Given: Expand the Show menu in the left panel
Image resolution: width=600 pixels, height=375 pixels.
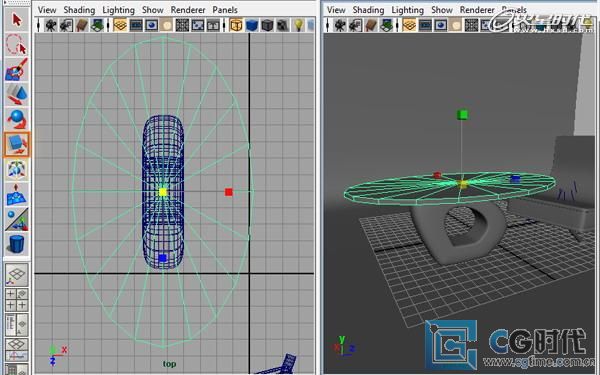Looking at the screenshot, I should pyautogui.click(x=153, y=10).
